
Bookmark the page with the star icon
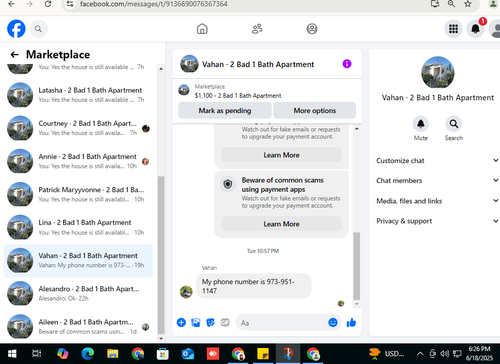pyautogui.click(x=468, y=4)
